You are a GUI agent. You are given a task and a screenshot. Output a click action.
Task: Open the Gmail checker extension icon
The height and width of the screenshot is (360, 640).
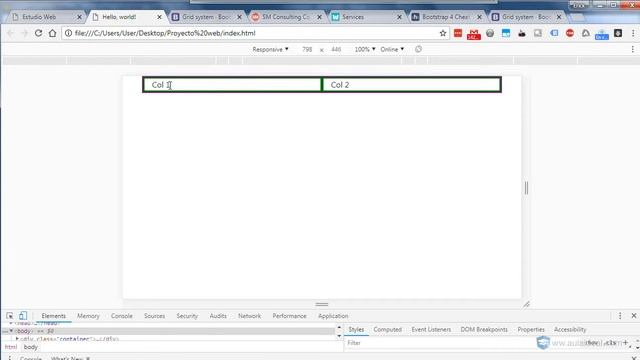pos(474,34)
